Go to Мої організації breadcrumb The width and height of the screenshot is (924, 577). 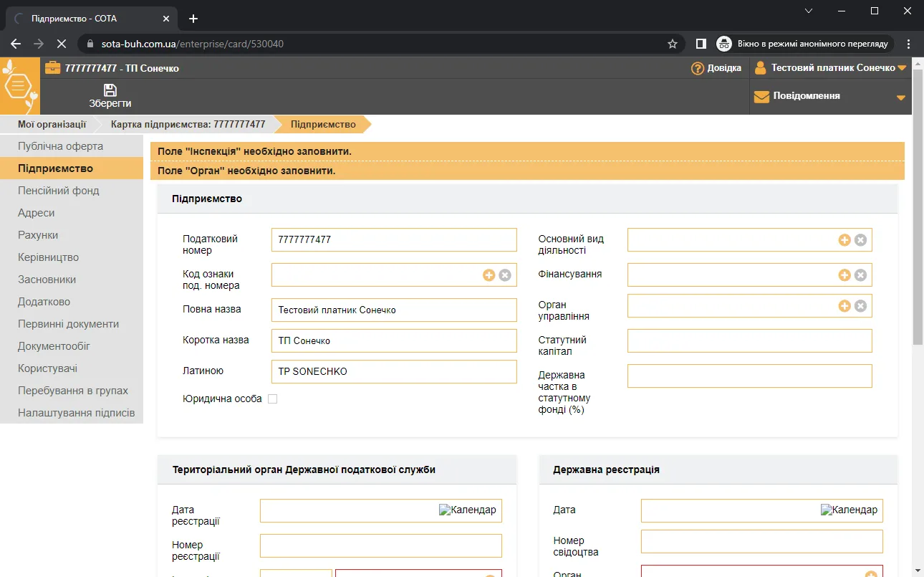tap(52, 124)
